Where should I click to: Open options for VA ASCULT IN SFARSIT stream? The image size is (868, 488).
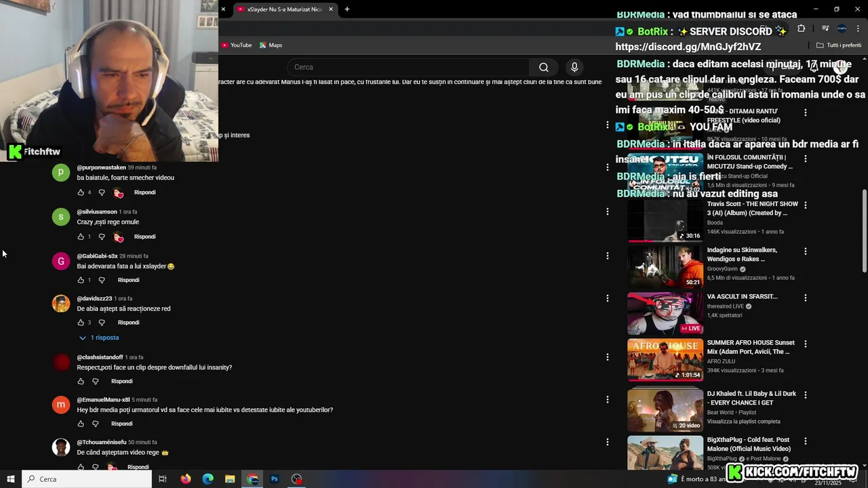point(806,297)
